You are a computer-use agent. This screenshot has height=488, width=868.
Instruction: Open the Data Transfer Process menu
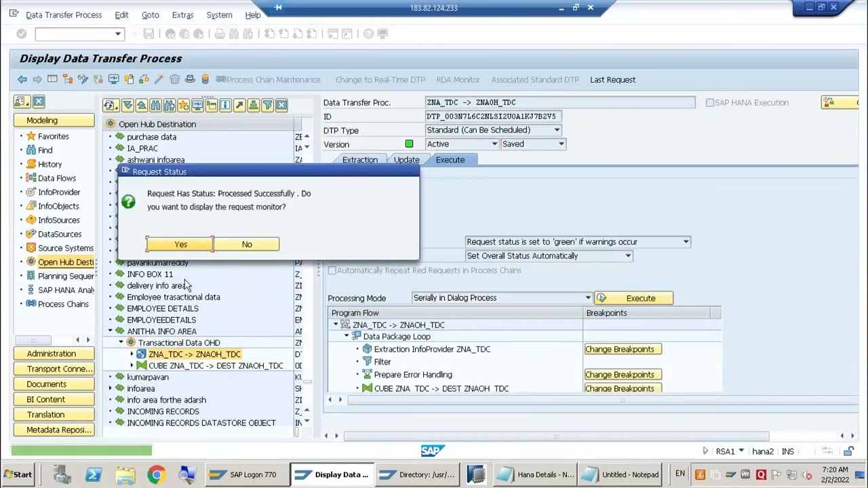click(64, 15)
